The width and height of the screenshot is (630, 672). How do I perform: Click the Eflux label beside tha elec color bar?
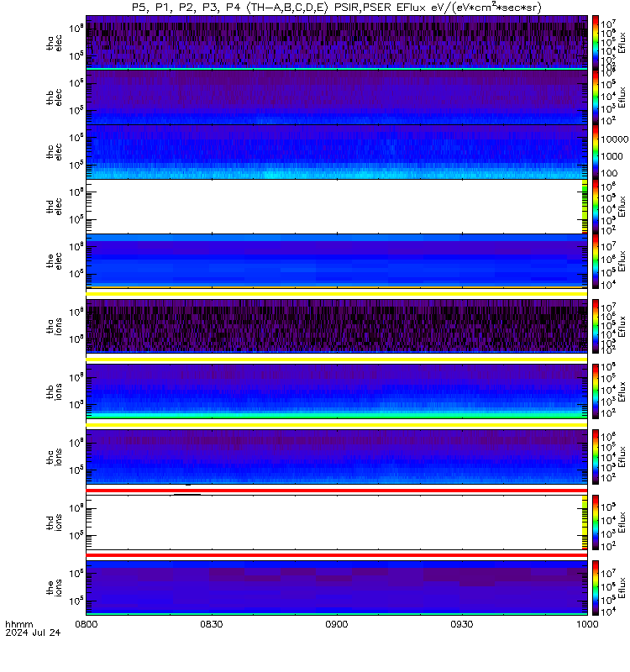[x=622, y=43]
